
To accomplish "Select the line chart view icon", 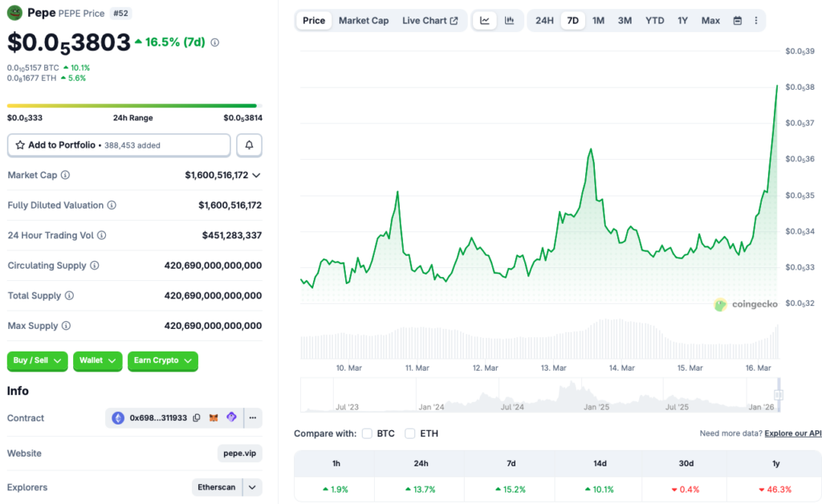I will pos(485,21).
